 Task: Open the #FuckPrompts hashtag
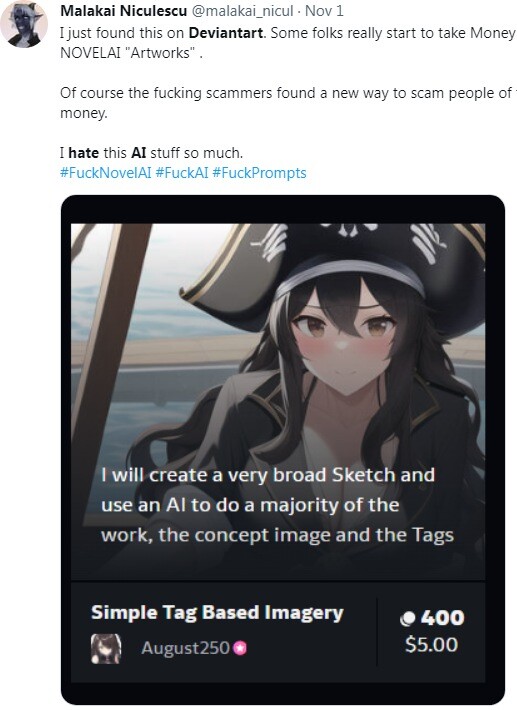[x=259, y=173]
